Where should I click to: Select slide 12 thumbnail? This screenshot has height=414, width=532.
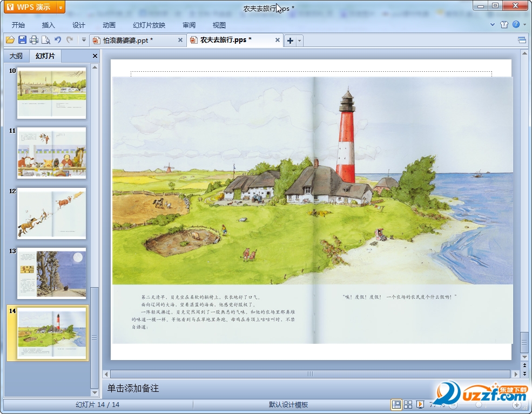pos(51,213)
